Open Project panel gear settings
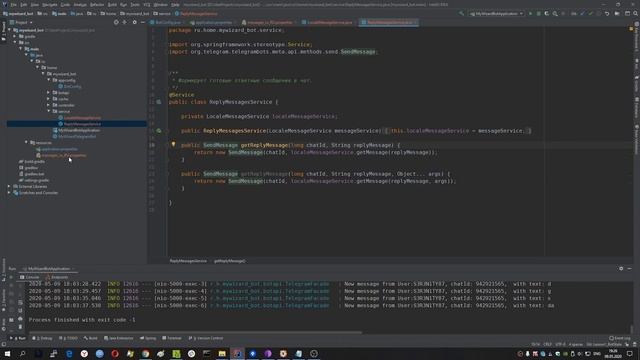Viewport: 640px width, 360px height. (x=134, y=22)
